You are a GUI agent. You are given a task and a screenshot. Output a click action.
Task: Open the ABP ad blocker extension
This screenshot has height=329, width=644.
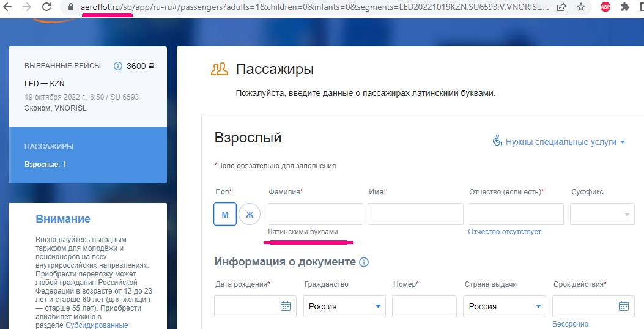tap(605, 7)
